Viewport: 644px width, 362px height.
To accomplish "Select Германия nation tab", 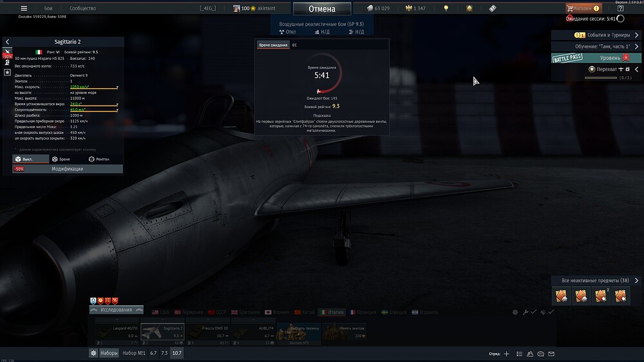I will coord(189,312).
